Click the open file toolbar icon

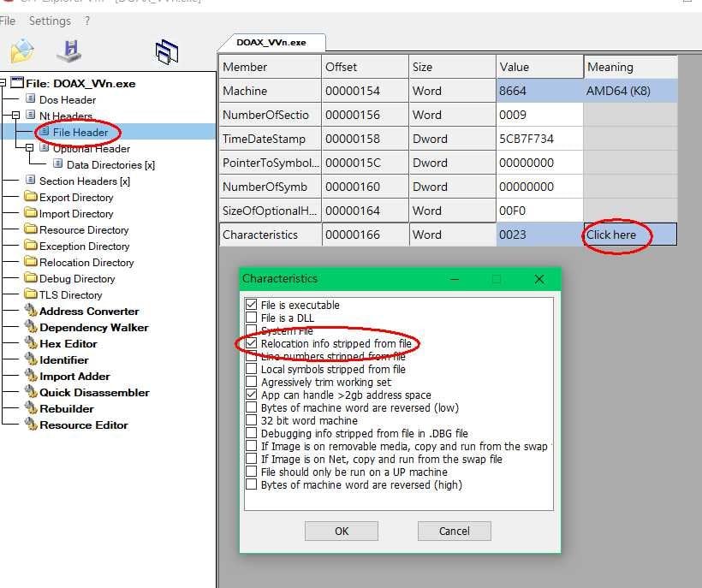[22, 50]
